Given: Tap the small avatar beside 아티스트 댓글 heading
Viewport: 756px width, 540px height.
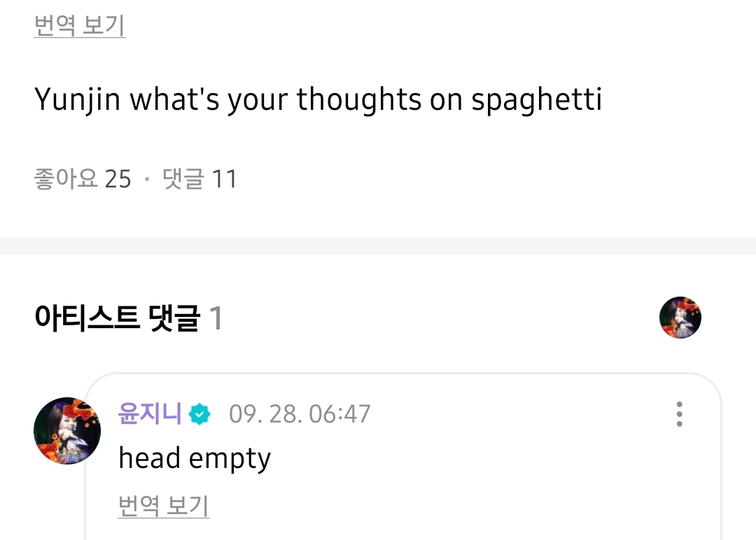Looking at the screenshot, I should (x=680, y=318).
